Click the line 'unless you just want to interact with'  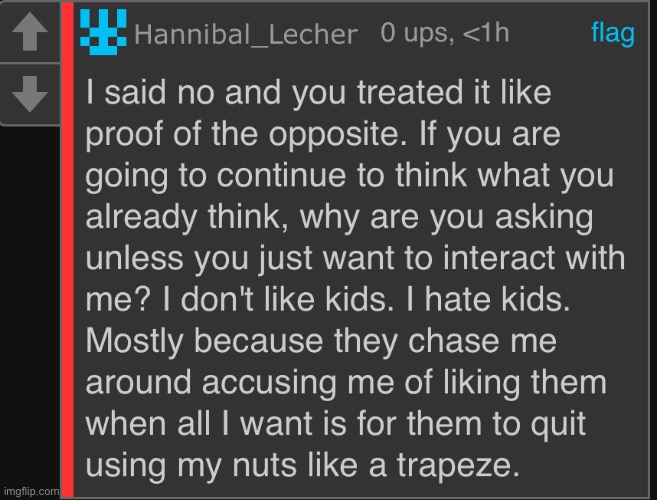(x=355, y=258)
